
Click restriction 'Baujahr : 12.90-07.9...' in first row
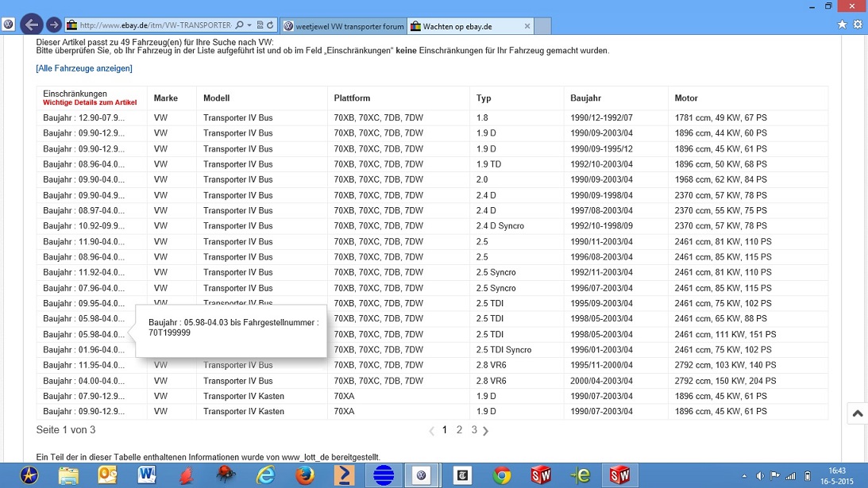tap(83, 118)
